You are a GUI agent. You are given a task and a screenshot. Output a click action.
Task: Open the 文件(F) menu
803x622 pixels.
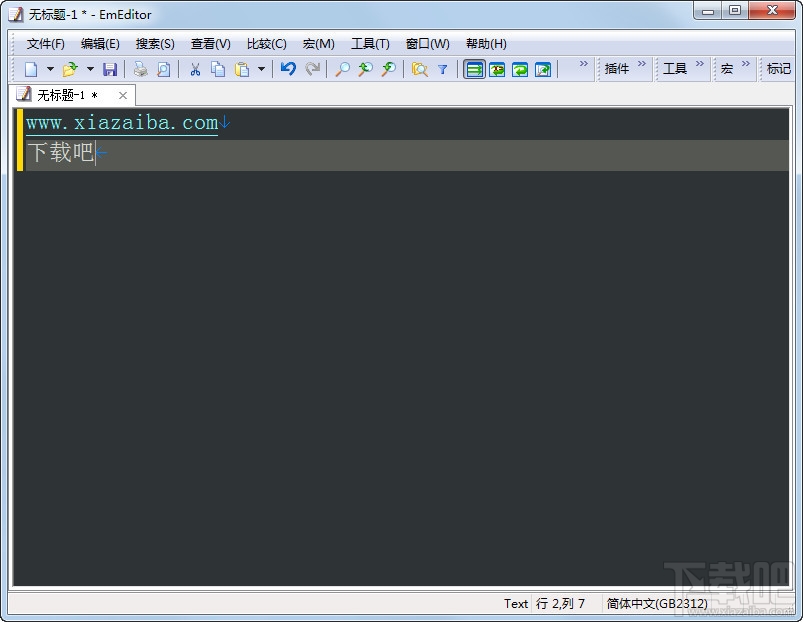[x=46, y=44]
